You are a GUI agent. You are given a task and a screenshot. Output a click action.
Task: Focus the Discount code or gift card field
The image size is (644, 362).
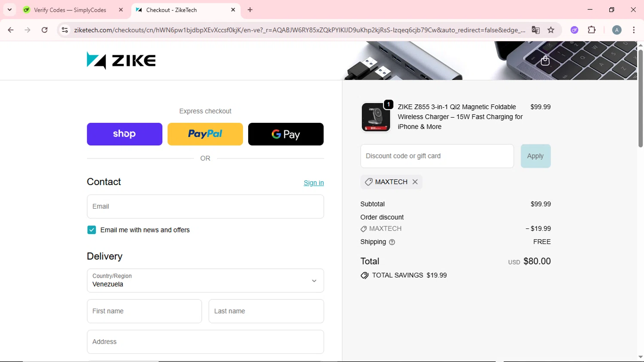(437, 156)
